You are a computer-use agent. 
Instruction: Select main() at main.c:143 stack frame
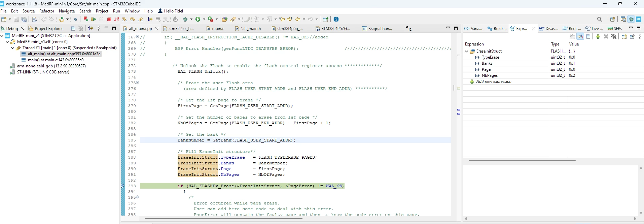pyautogui.click(x=56, y=60)
